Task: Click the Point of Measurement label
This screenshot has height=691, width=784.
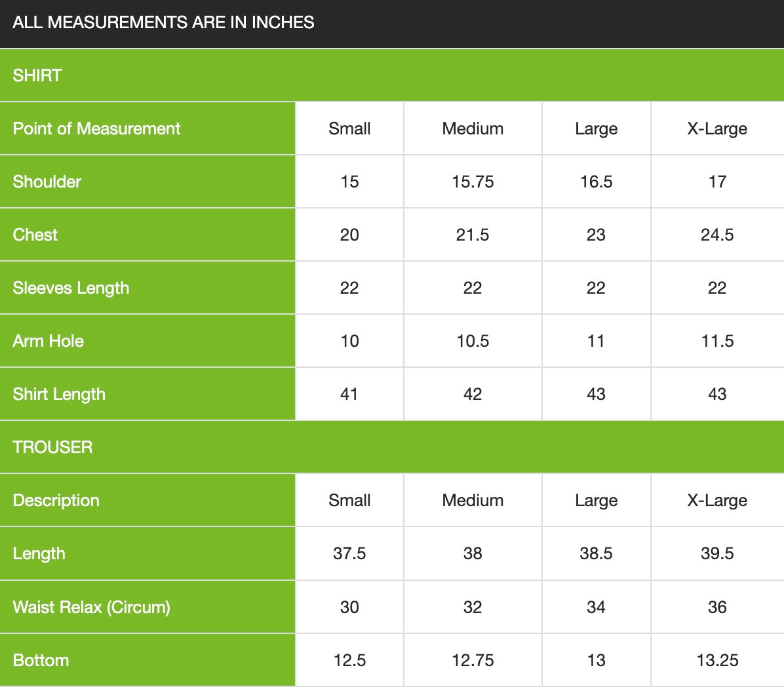Action: coord(96,128)
